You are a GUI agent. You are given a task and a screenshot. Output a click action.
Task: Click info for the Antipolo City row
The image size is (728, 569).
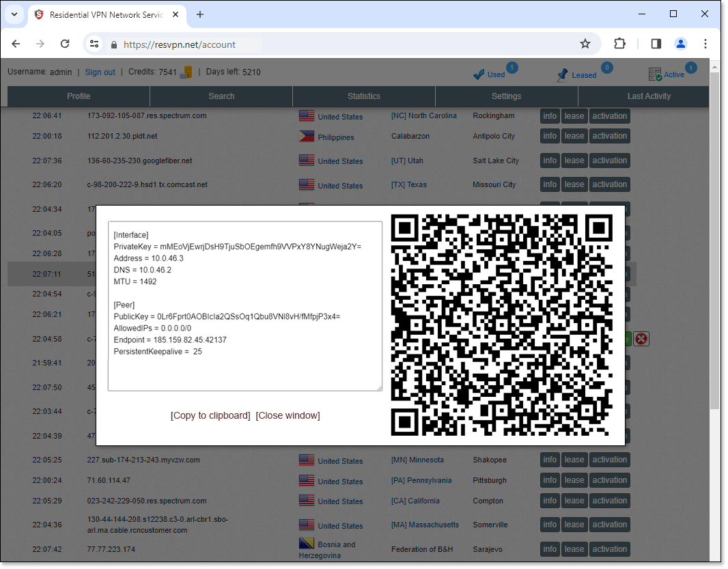click(550, 136)
